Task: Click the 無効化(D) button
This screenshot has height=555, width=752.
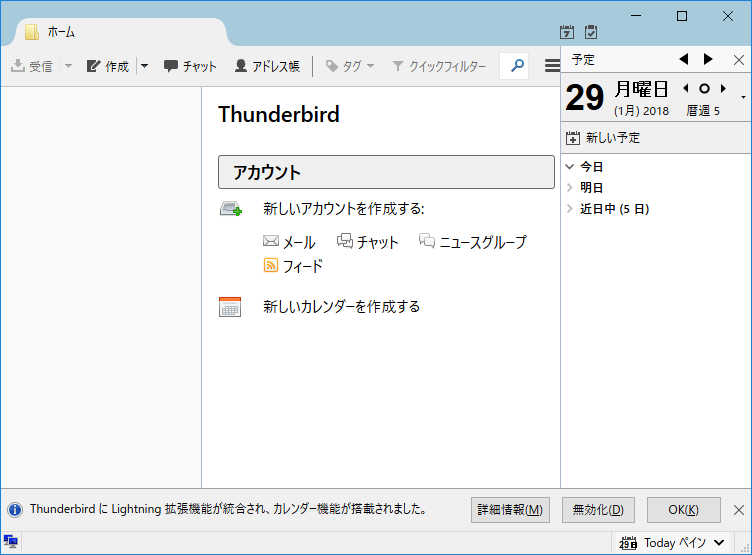Action: 598,509
